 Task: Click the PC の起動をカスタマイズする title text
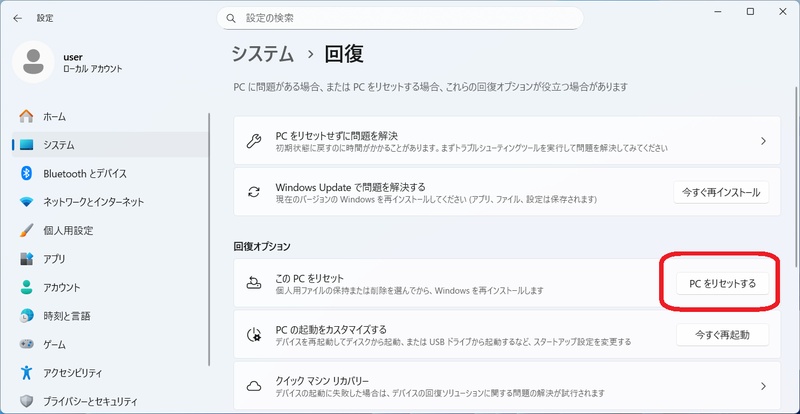(331, 329)
